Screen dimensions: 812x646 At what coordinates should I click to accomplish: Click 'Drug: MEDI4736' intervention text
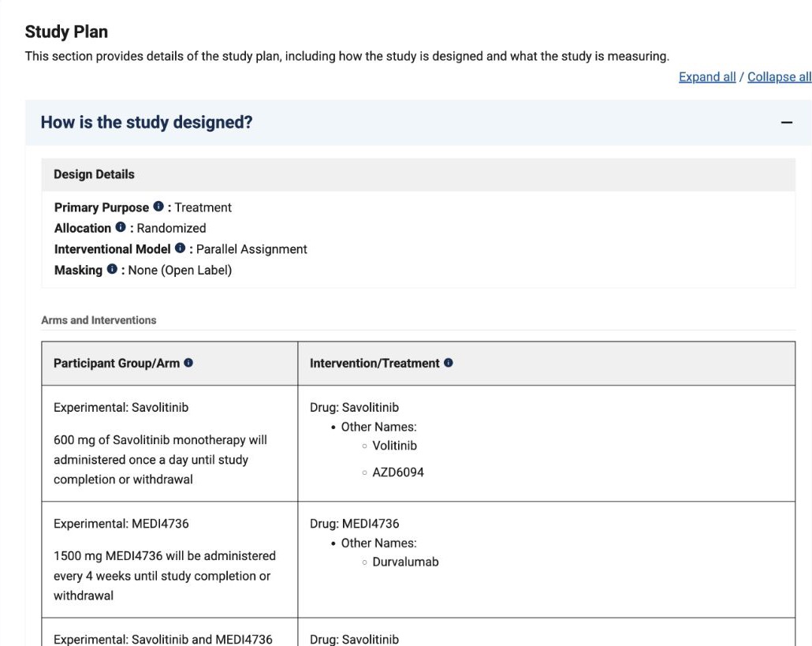(354, 523)
